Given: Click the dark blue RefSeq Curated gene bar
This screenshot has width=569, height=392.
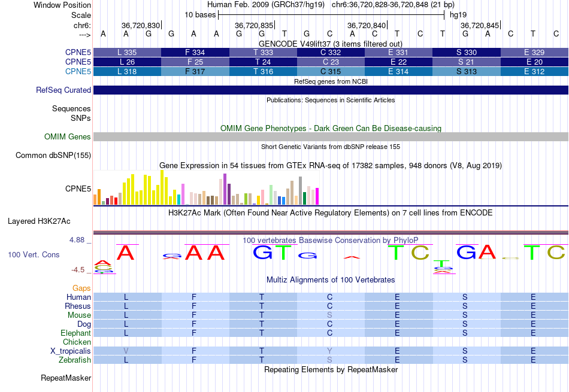Looking at the screenshot, I should (x=331, y=90).
